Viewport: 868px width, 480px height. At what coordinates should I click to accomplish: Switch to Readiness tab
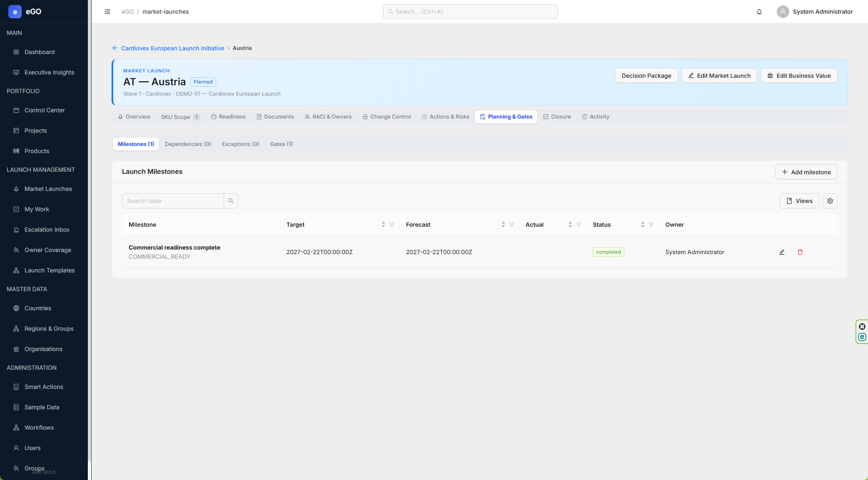pos(228,117)
